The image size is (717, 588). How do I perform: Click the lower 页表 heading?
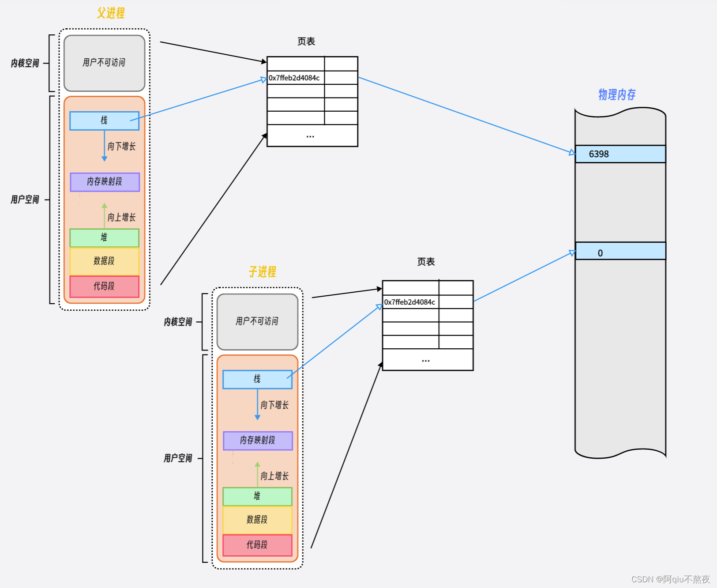coord(426,262)
